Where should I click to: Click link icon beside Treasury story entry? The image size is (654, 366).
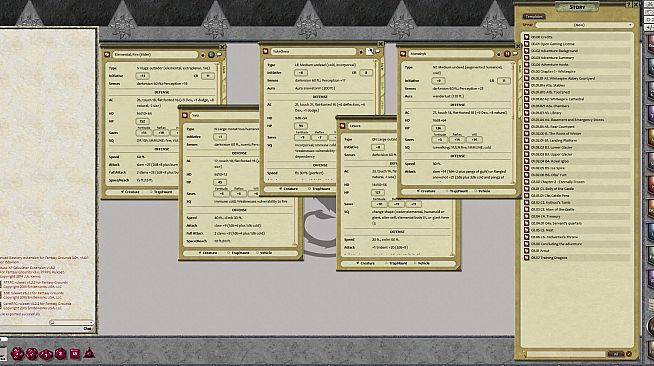[526, 216]
